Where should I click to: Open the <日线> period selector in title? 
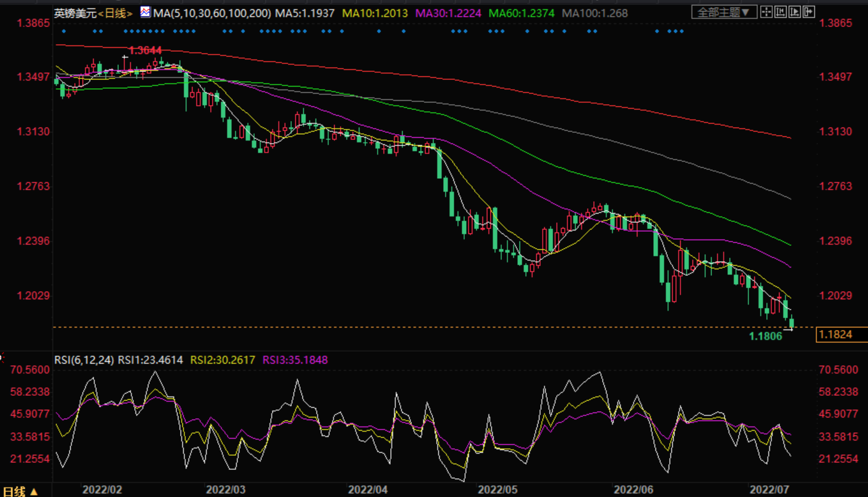coord(115,13)
